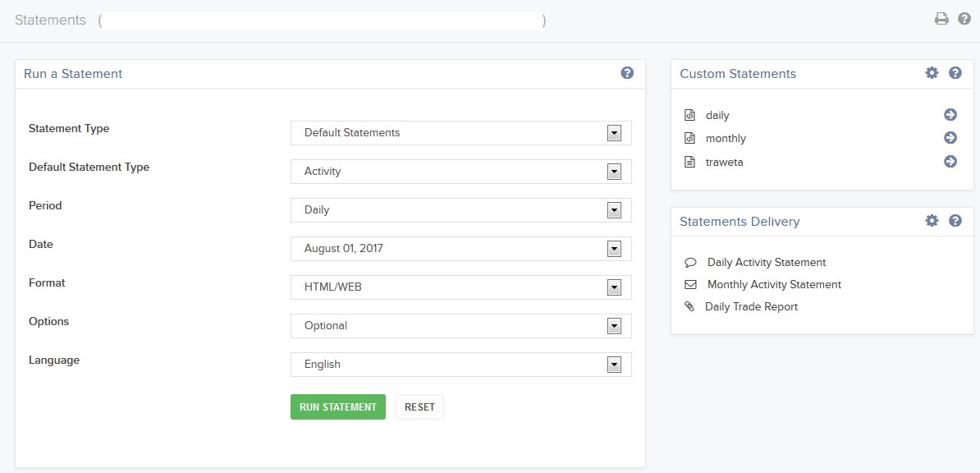Reset the statement form
Screen dimensions: 980x473
[x=419, y=407]
